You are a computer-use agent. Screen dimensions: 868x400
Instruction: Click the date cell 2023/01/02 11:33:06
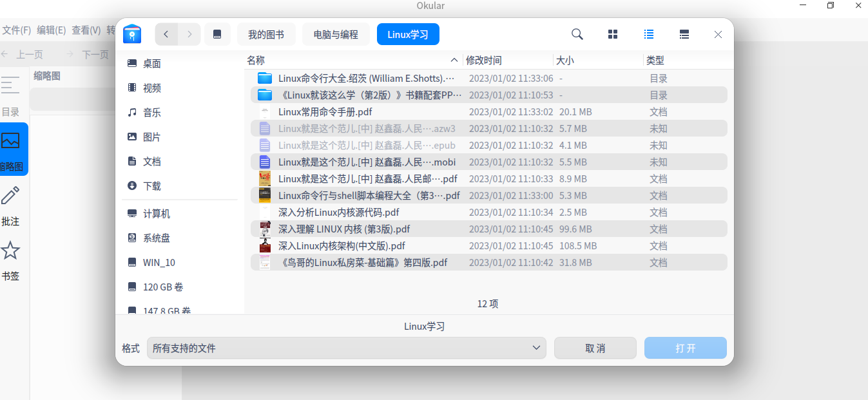(x=511, y=79)
